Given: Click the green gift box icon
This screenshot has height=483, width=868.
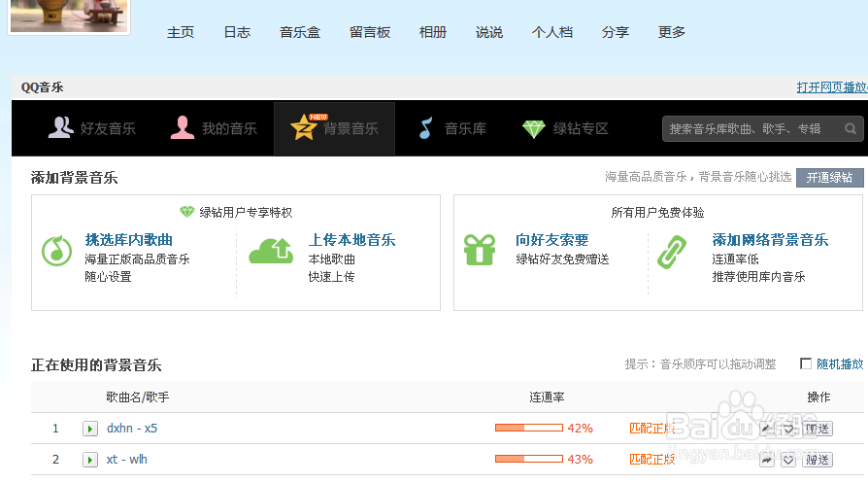Looking at the screenshot, I should pos(480,250).
